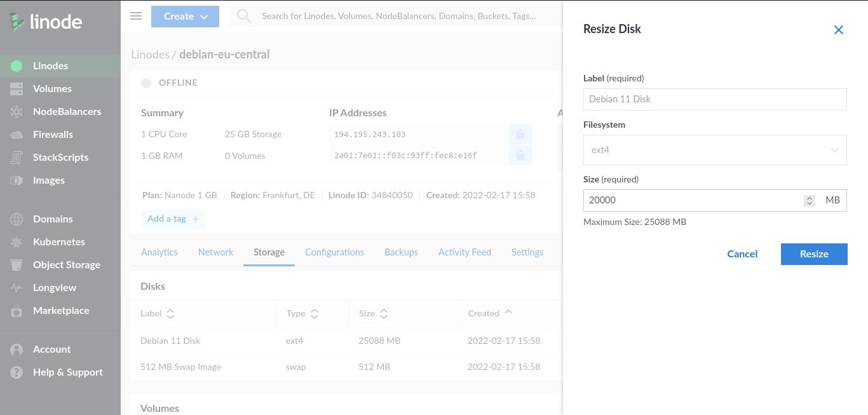Open the Activity Feed tab
Image resolution: width=868 pixels, height=415 pixels.
click(x=465, y=252)
